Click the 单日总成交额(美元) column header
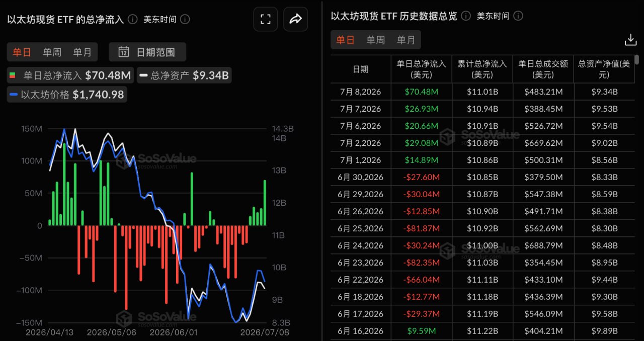Image resolution: width=644 pixels, height=341 pixels. (x=543, y=69)
